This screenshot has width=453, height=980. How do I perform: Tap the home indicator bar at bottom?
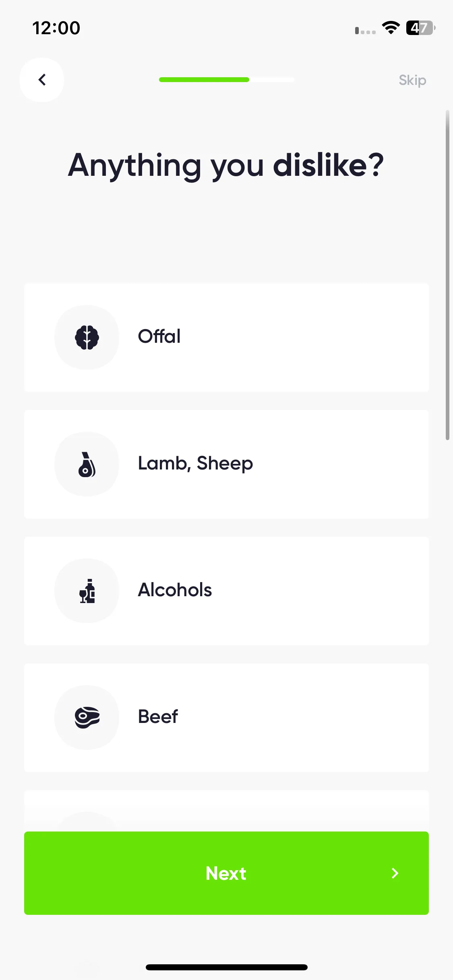click(227, 967)
